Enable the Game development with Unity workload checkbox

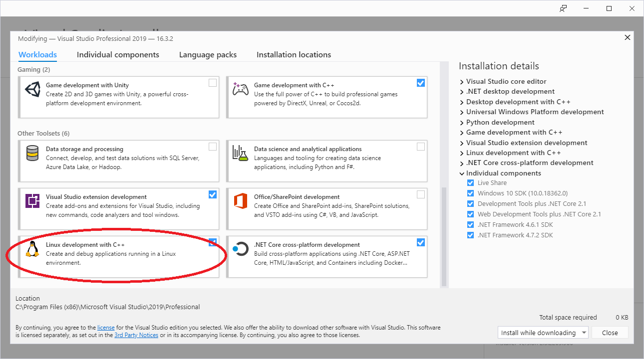(212, 83)
